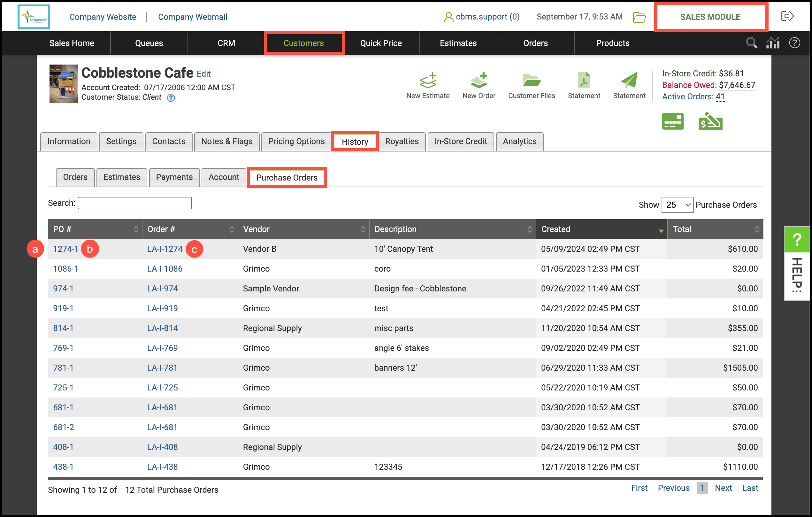Click the Edit link beside Cobblestone Cafe
This screenshot has height=517, width=812.
pyautogui.click(x=204, y=74)
